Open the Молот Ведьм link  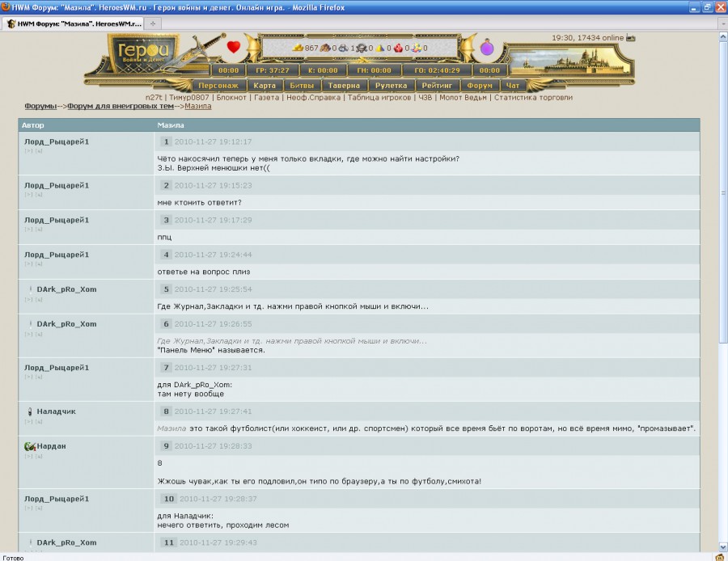point(463,98)
